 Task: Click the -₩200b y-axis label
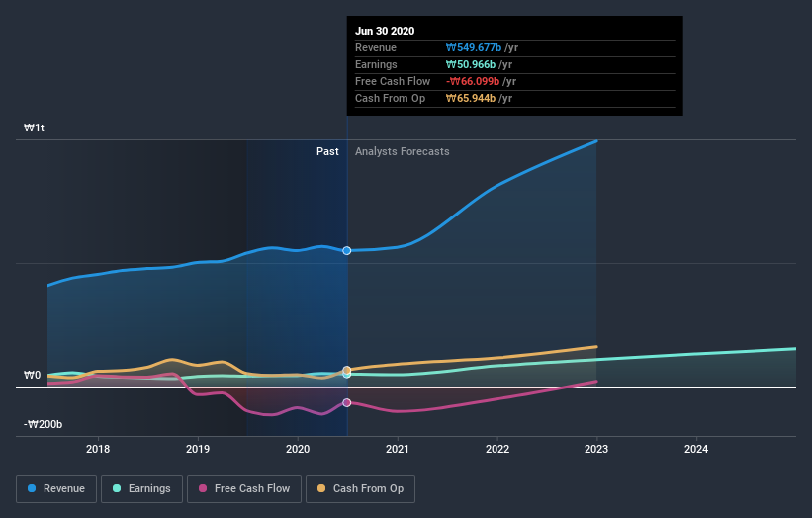tap(43, 424)
